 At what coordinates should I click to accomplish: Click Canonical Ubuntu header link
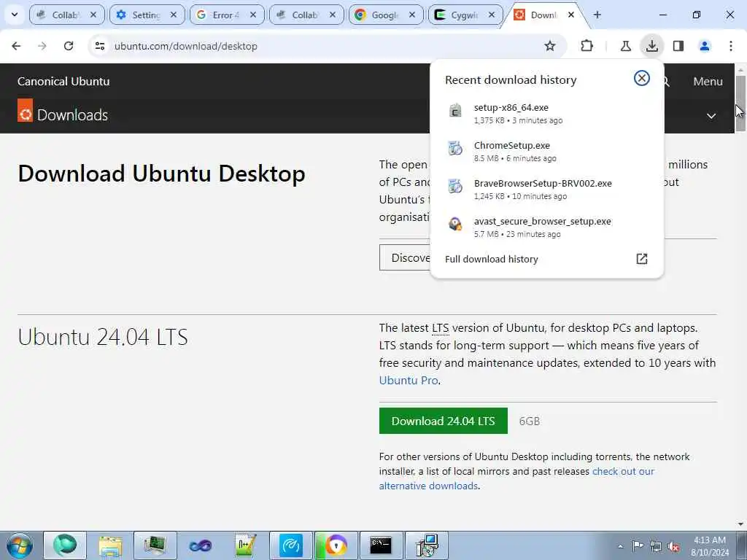pyautogui.click(x=63, y=82)
